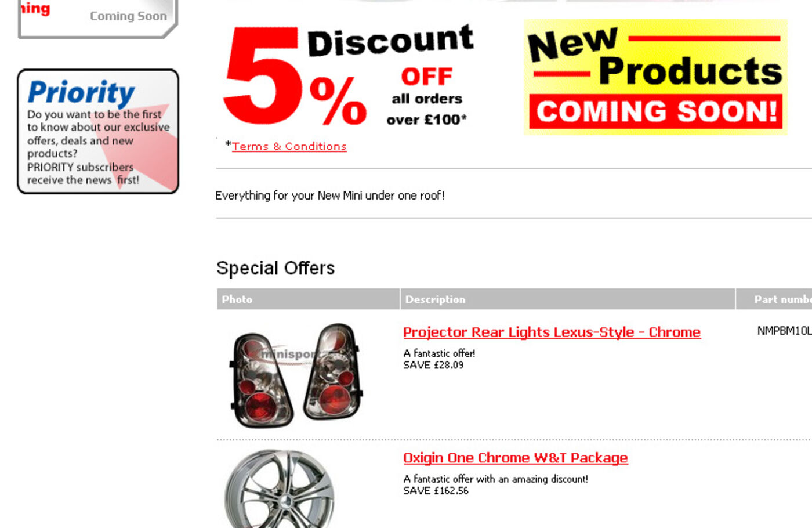Viewport: 812px width, 528px height.
Task: Click the Coming Soon box top left
Action: [97, 19]
